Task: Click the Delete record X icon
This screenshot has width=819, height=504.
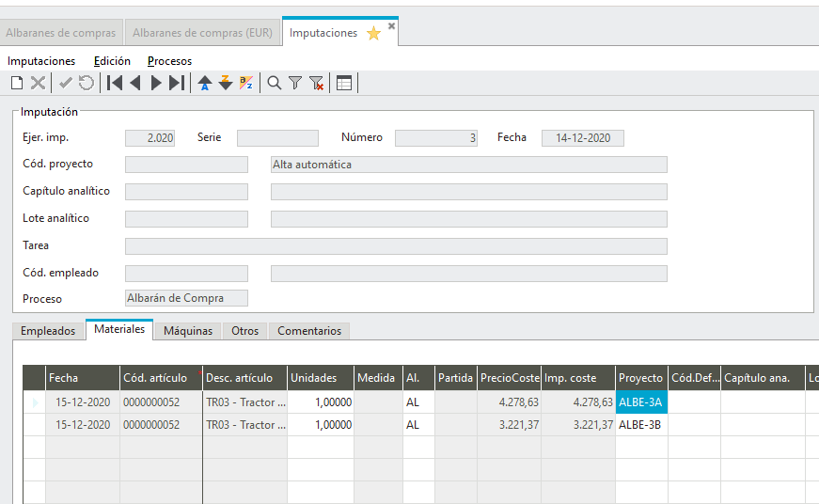Action: (38, 83)
